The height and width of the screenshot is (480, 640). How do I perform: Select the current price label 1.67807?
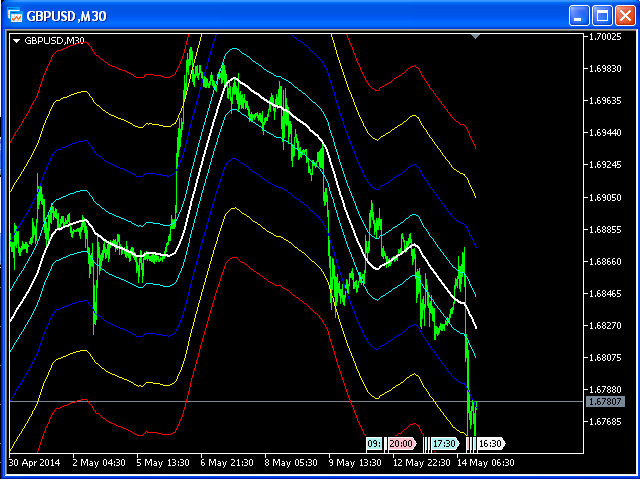605,401
